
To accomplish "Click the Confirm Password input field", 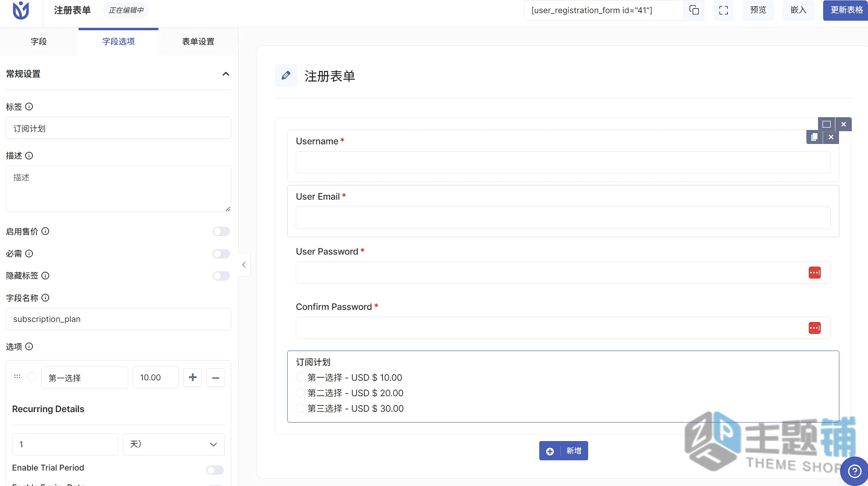I will (x=563, y=328).
